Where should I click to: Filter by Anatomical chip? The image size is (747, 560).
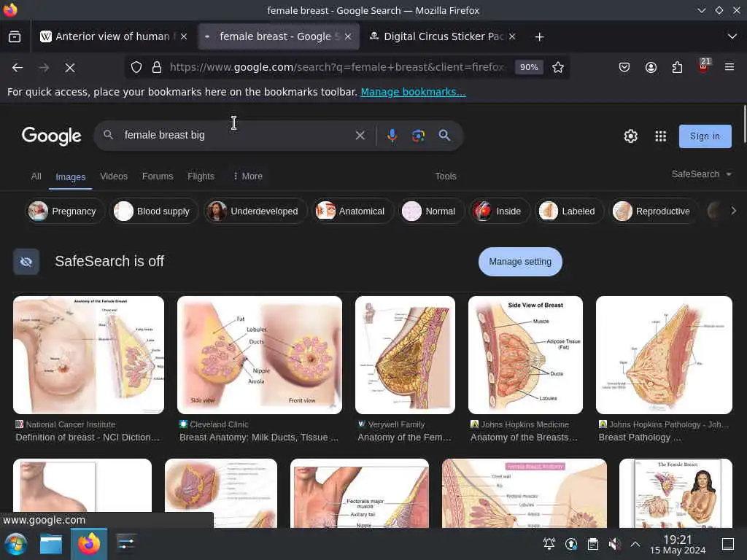coord(352,211)
